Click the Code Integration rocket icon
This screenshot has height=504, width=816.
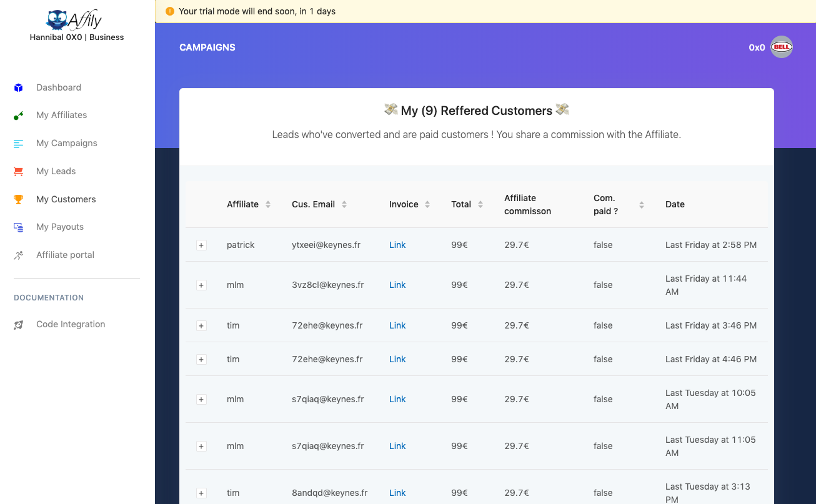[x=19, y=325]
